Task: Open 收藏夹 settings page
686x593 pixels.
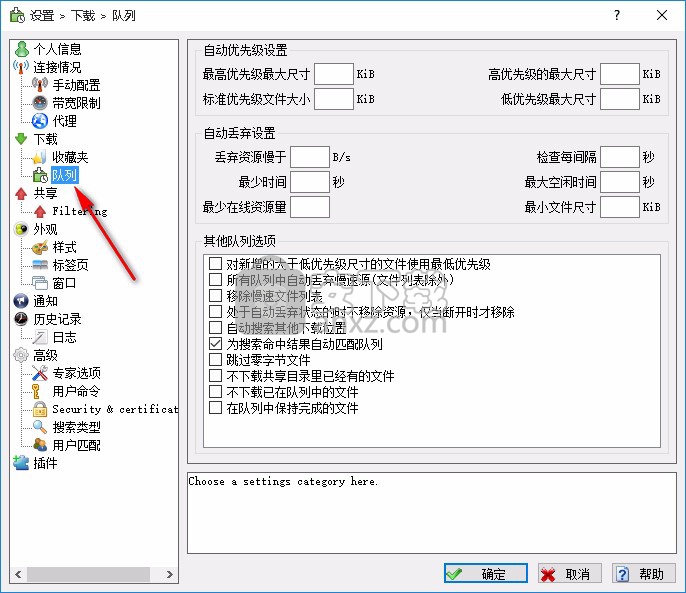Action: [70, 157]
